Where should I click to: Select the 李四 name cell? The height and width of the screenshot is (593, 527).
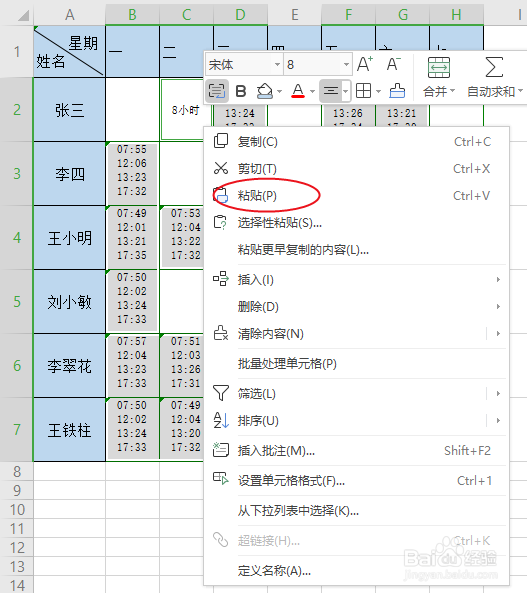point(70,174)
